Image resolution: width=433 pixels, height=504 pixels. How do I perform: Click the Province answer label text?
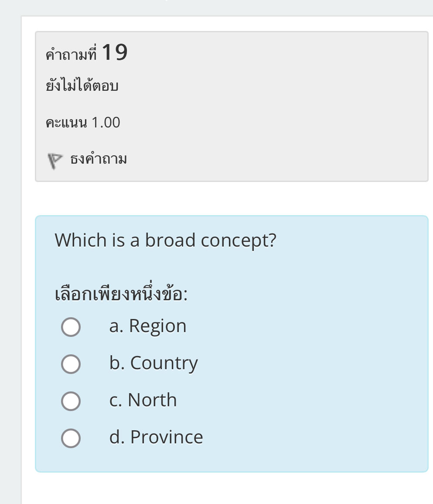(x=157, y=437)
